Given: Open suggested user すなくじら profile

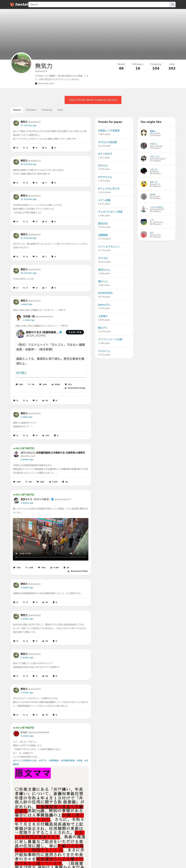Looking at the screenshot, I should coord(155,157).
